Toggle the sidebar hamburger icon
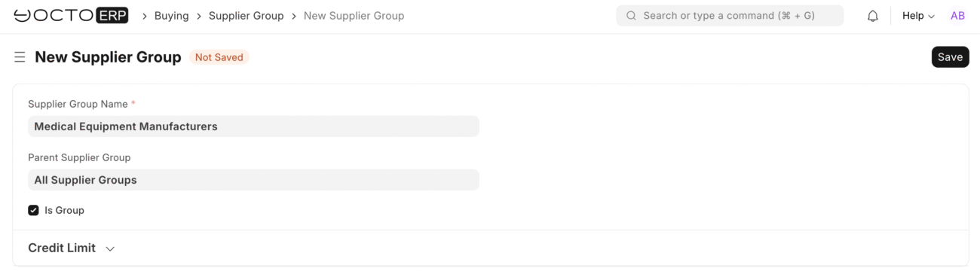The height and width of the screenshot is (271, 980). (20, 57)
